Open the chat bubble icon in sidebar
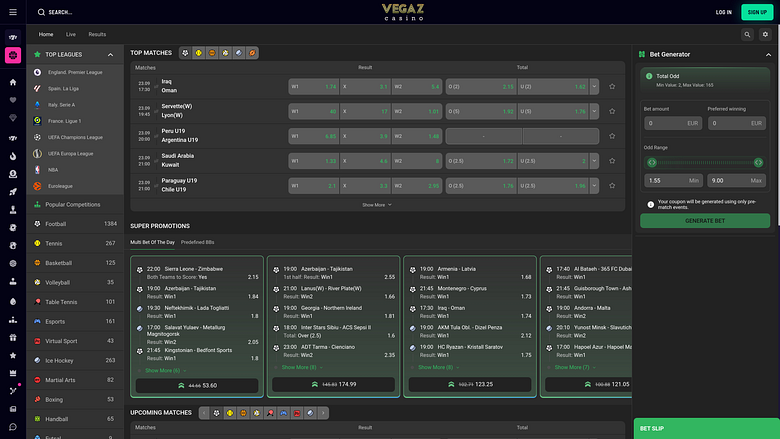Image resolution: width=780 pixels, height=439 pixels. coord(13,427)
